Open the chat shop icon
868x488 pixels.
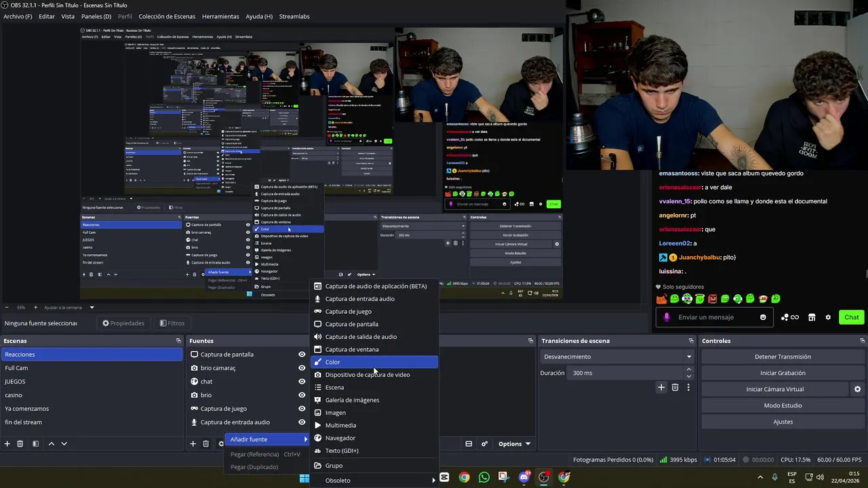tap(812, 317)
